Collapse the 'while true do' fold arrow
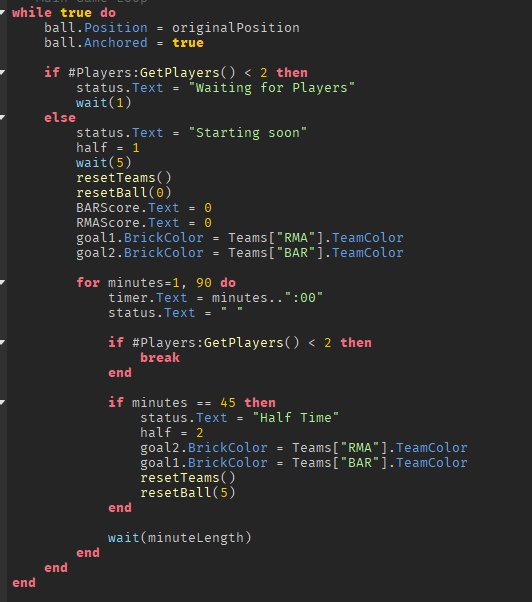Image resolution: width=532 pixels, height=602 pixels. 2,13
